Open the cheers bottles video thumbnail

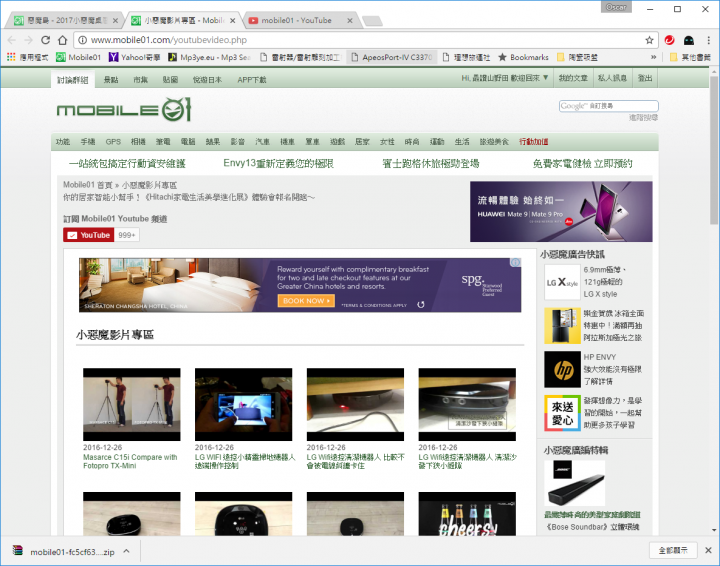(x=467, y=514)
